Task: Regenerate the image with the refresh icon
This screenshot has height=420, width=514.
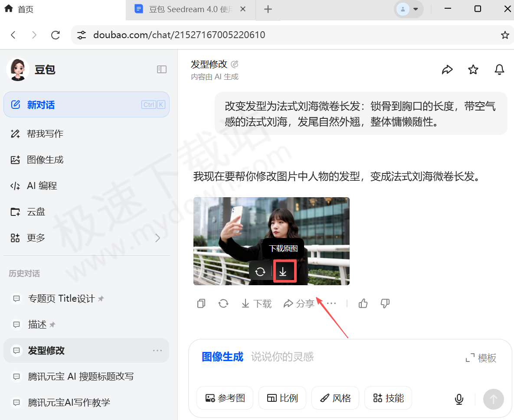Action: pos(223,303)
